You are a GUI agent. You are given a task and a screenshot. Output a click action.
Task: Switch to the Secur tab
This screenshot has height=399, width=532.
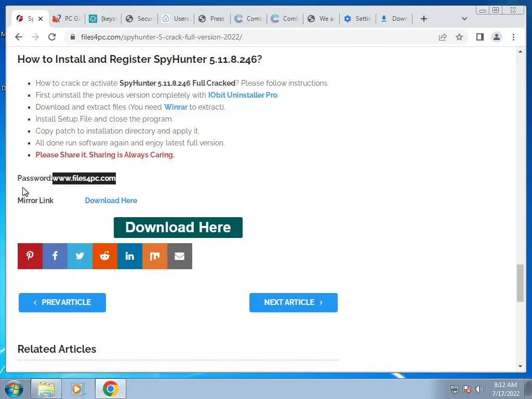pos(139,19)
